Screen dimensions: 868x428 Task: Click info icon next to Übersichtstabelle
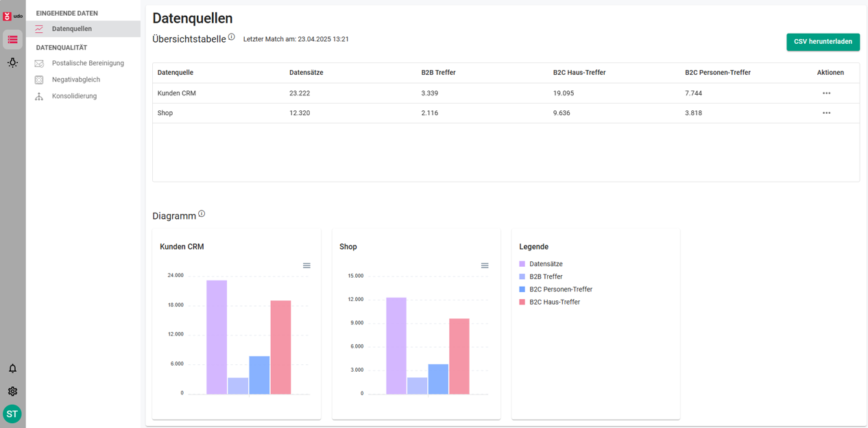[232, 37]
